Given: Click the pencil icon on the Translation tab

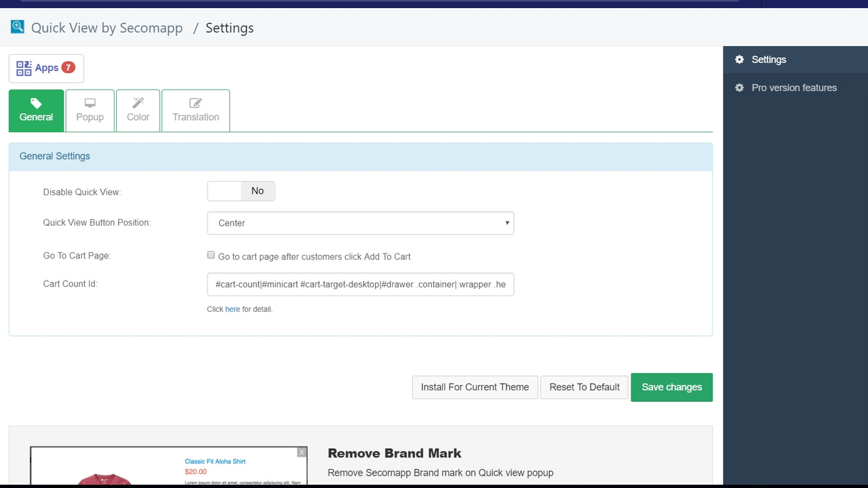Looking at the screenshot, I should (195, 102).
